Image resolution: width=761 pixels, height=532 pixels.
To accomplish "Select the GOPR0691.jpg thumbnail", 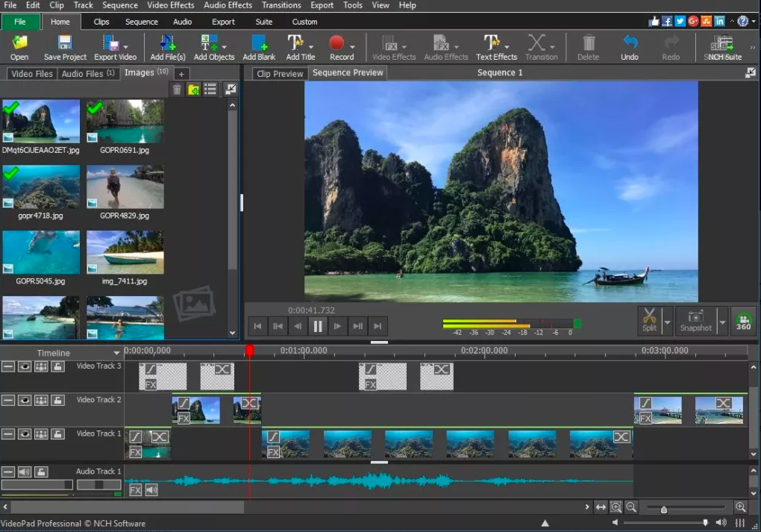I will [x=125, y=119].
